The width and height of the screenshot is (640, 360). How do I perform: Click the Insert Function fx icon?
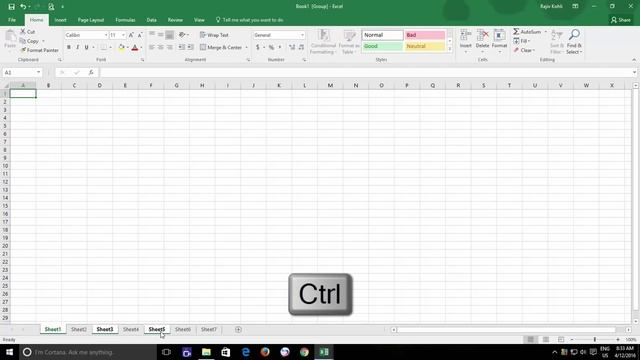point(91,72)
